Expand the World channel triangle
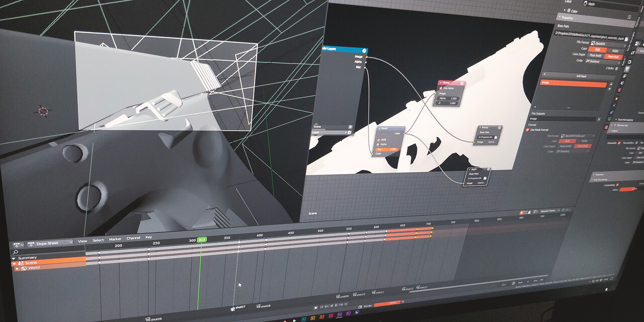Screen dimensions: 644x322 (x=17, y=268)
